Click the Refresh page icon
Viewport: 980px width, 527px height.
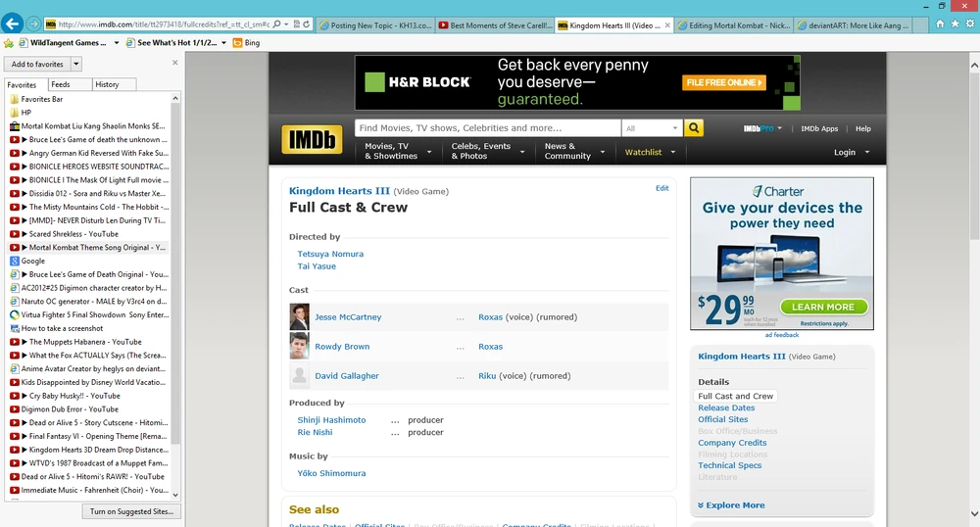click(306, 24)
